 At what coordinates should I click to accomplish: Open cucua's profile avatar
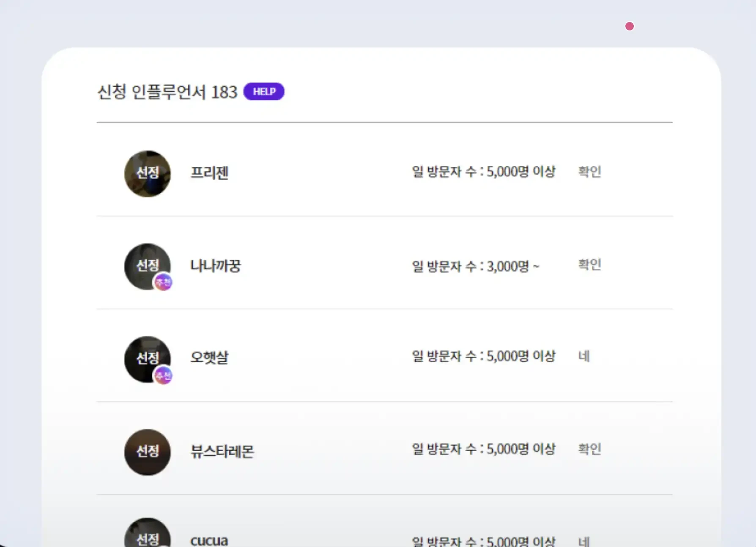(147, 535)
